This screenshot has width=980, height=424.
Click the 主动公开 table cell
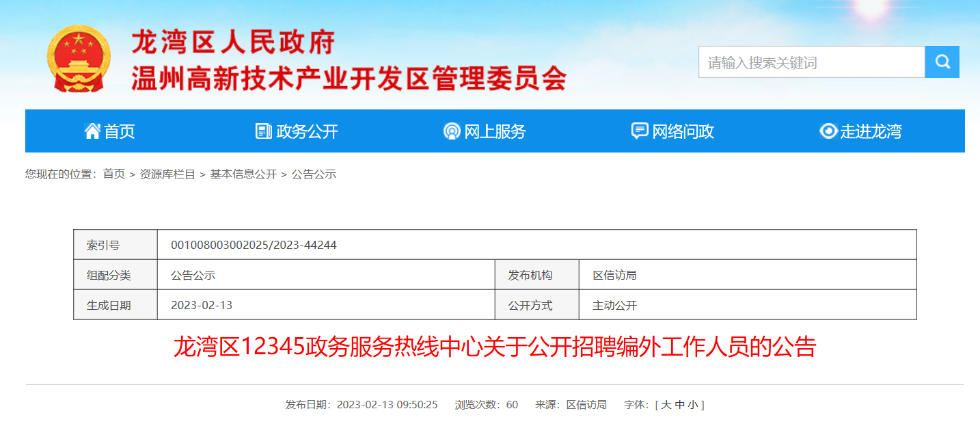click(614, 305)
